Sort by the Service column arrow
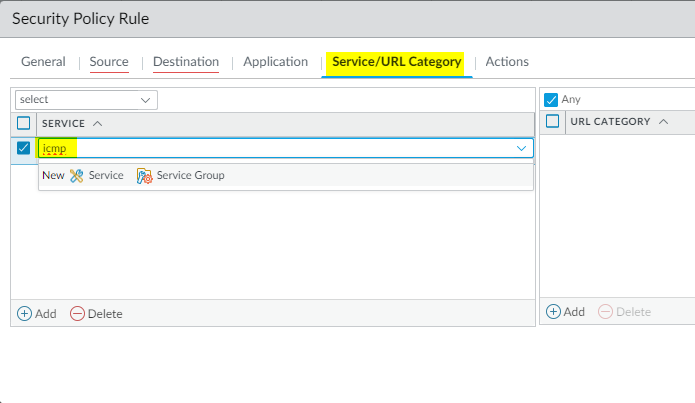 [97, 123]
